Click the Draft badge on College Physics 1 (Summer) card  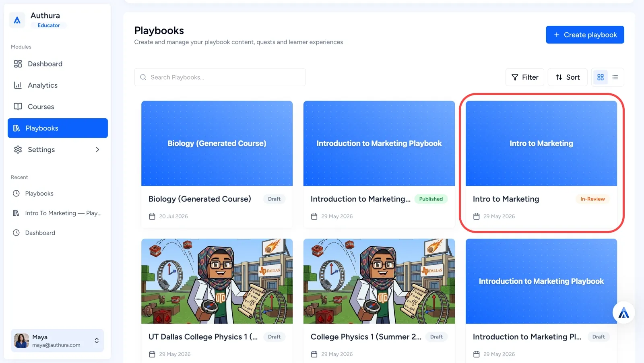click(436, 337)
